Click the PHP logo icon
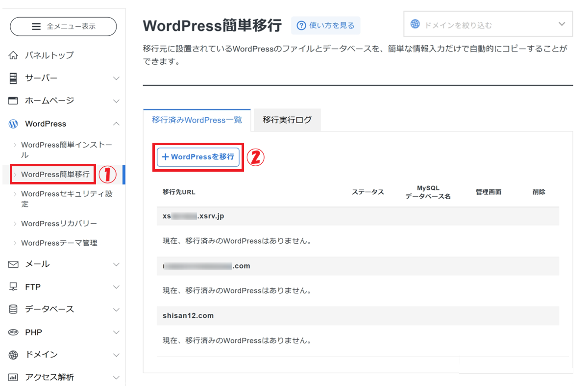The width and height of the screenshot is (588, 386). (x=14, y=332)
